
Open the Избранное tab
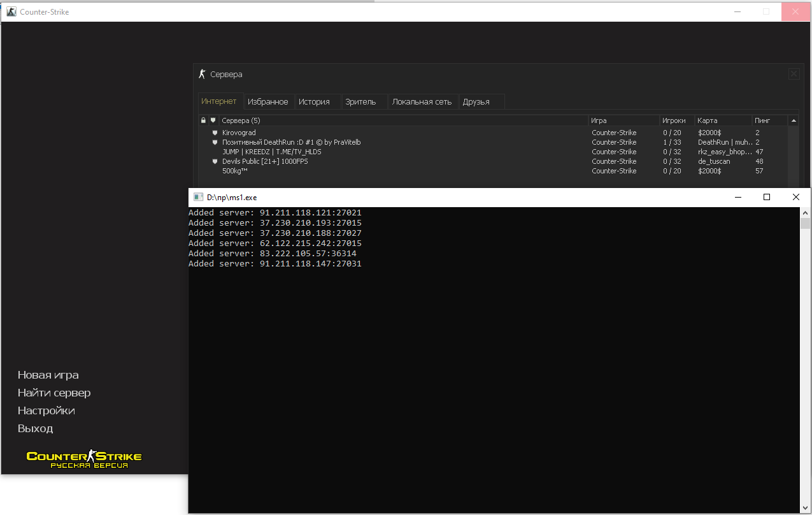click(x=268, y=102)
